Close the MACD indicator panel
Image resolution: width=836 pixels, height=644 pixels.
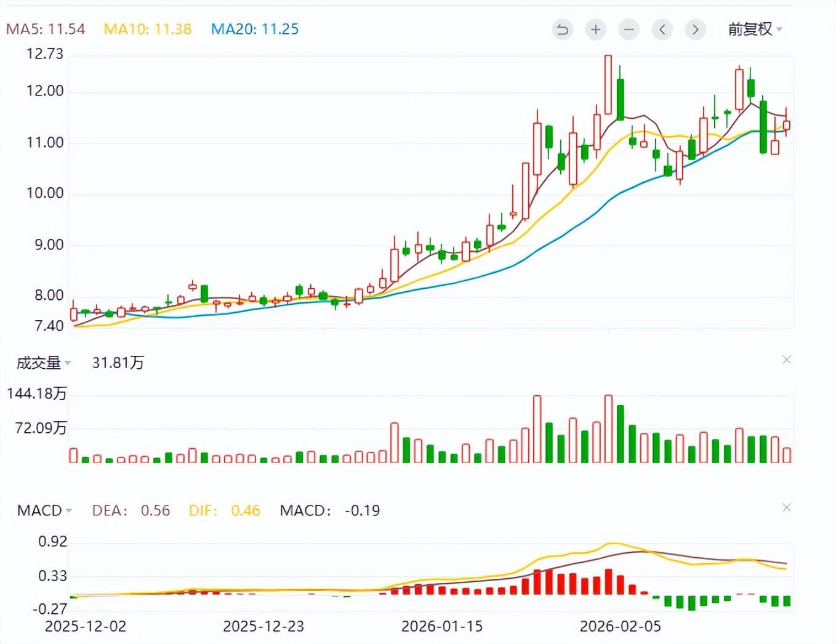click(x=786, y=507)
